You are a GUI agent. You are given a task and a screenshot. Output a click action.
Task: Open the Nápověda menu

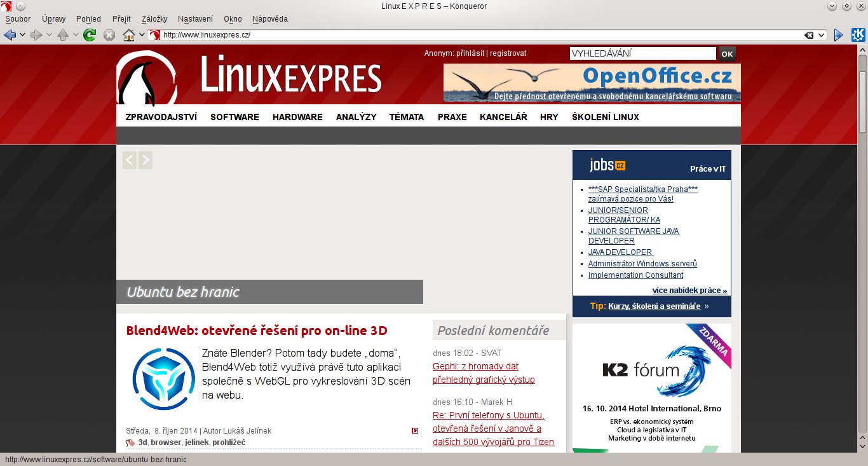point(270,19)
